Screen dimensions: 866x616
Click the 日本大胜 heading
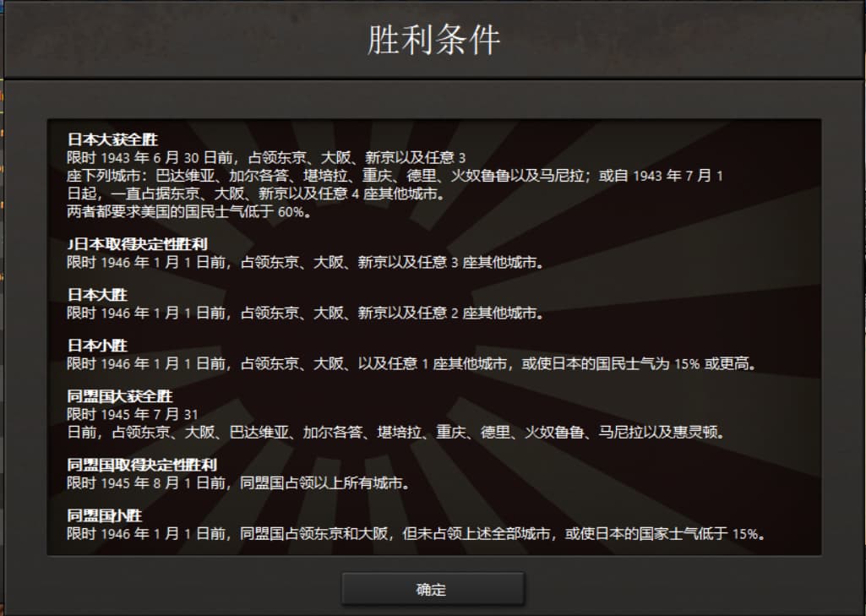click(x=97, y=294)
